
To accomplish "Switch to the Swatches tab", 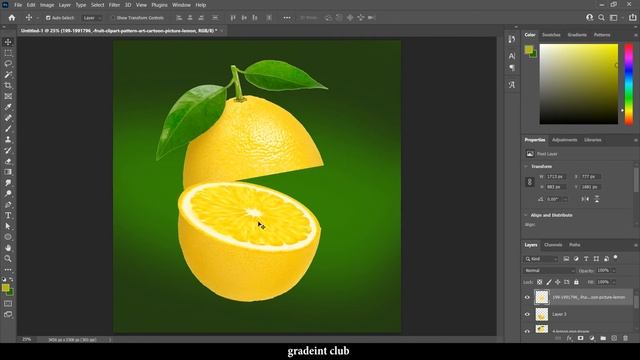I will coord(551,35).
